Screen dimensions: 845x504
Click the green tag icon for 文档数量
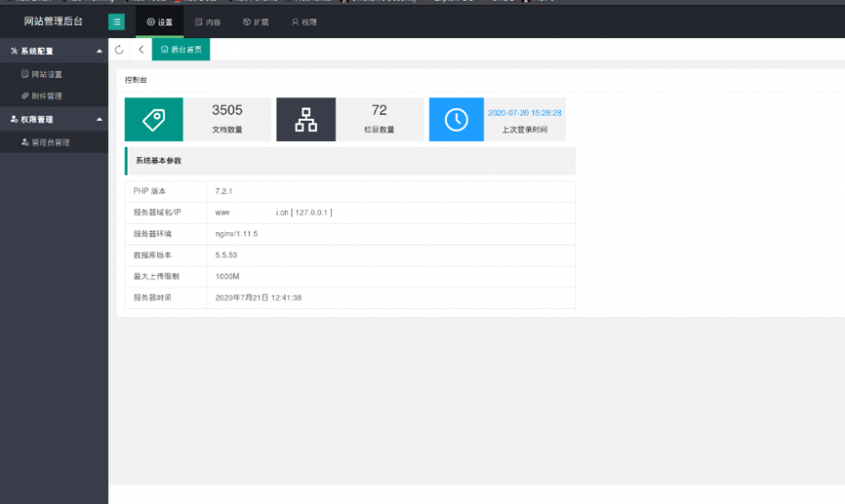(154, 120)
